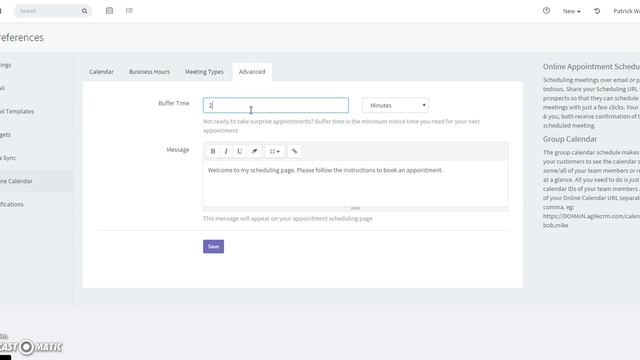
Task: Click inside the Message text area
Action: [356, 184]
